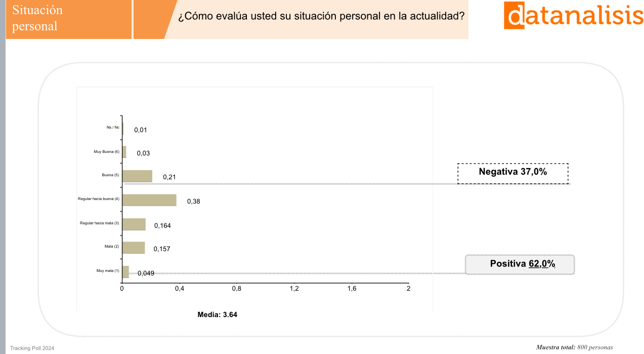The height and width of the screenshot is (354, 644).
Task: Click the Mala (2) bar
Action: [x=134, y=248]
